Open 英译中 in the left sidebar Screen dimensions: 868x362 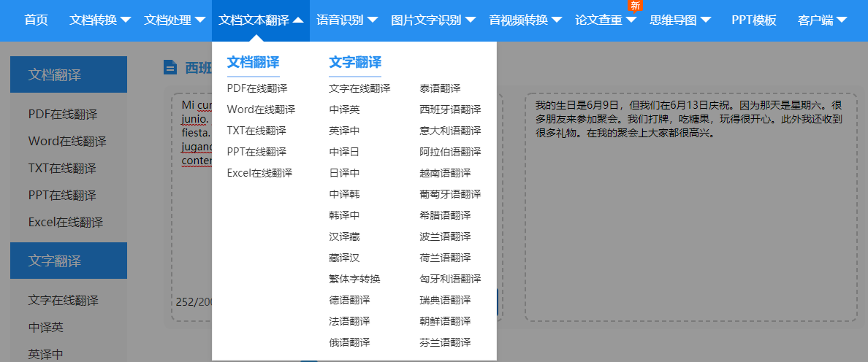pyautogui.click(x=46, y=355)
